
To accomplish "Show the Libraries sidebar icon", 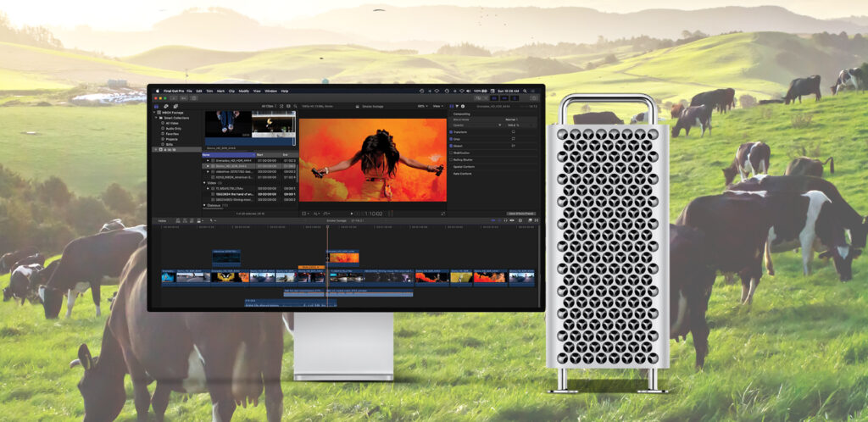I will 156,106.
